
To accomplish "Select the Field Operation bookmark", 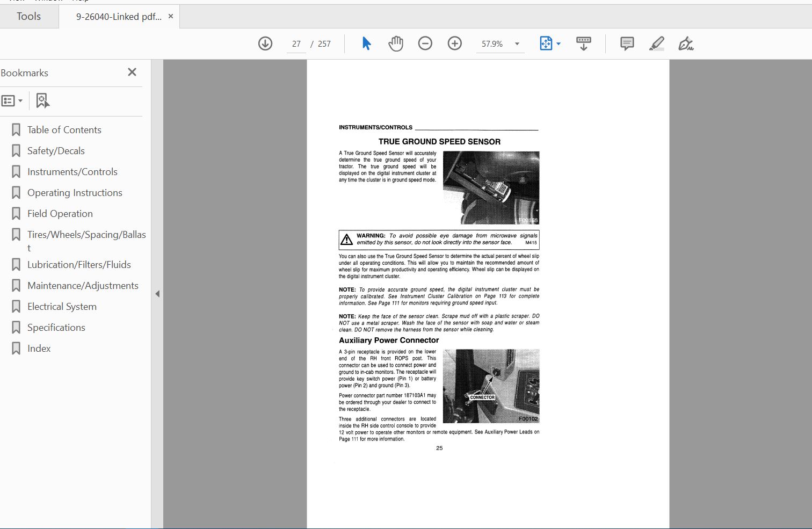I will pos(60,214).
